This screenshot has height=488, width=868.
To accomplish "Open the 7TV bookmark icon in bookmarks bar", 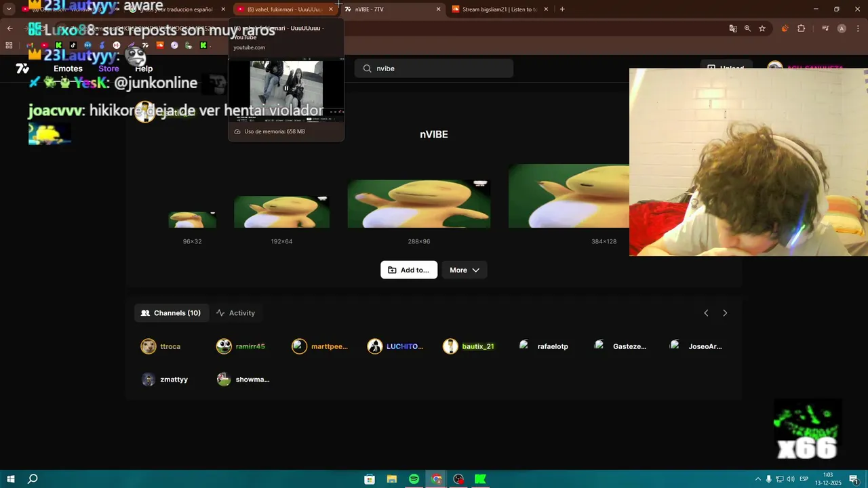I will [x=145, y=45].
